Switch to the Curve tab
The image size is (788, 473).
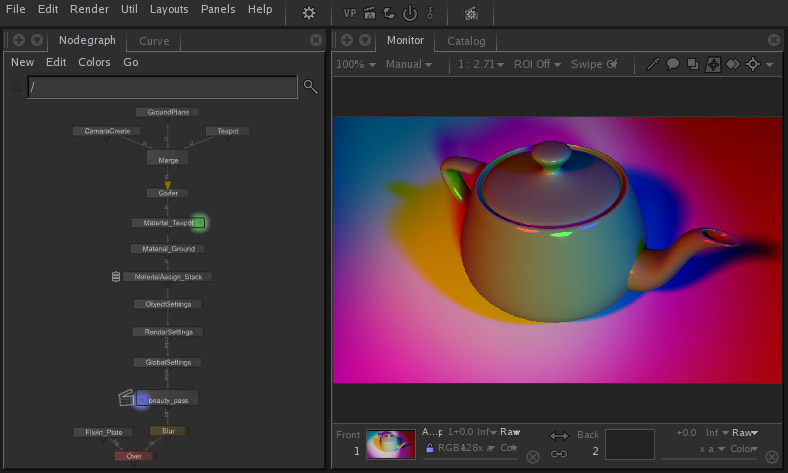[x=154, y=41]
